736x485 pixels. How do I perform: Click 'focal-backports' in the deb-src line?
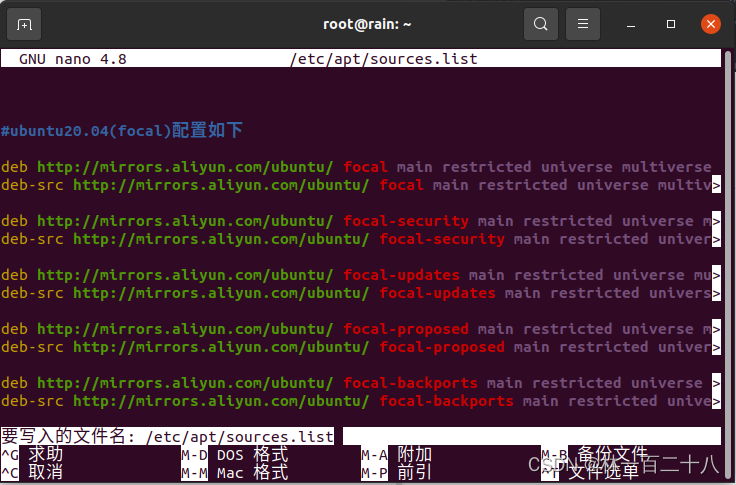tap(446, 400)
